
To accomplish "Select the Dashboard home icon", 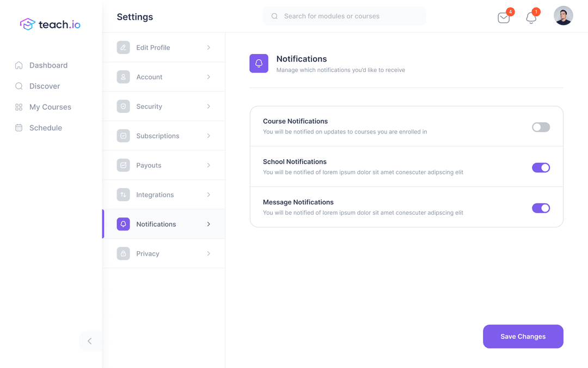I will 19,65.
